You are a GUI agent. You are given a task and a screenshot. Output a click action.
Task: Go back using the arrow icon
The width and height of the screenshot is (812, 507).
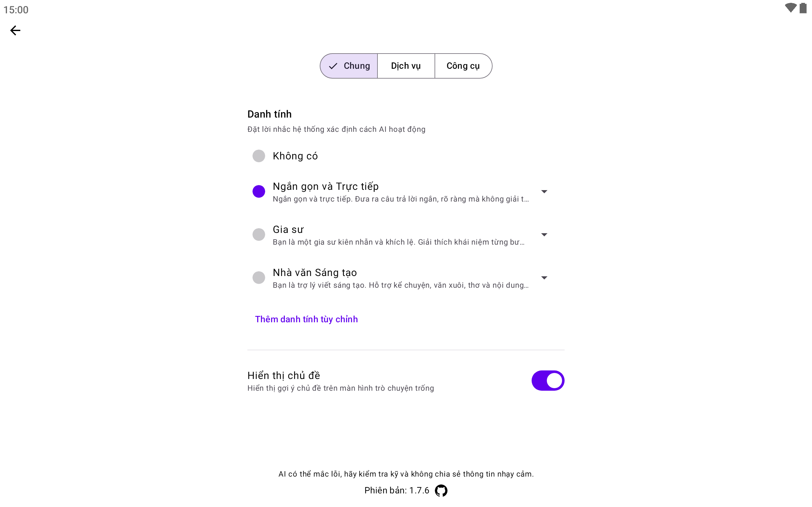[x=15, y=30]
